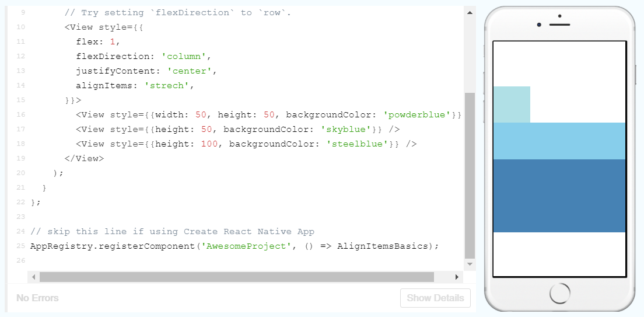Screen dimensions: 644x317
Task: Click the horizontal scroll left arrow
Action: 34,277
